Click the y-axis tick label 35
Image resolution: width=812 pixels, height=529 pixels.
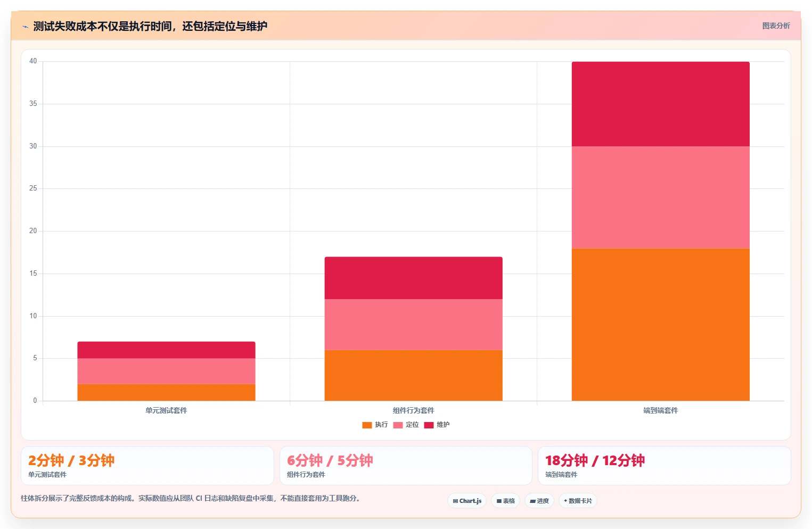[33, 104]
